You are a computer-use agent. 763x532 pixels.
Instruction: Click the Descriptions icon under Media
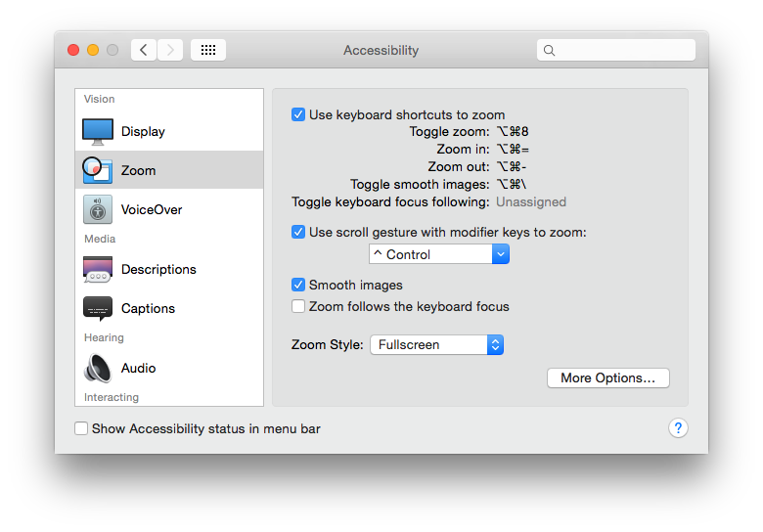(98, 269)
